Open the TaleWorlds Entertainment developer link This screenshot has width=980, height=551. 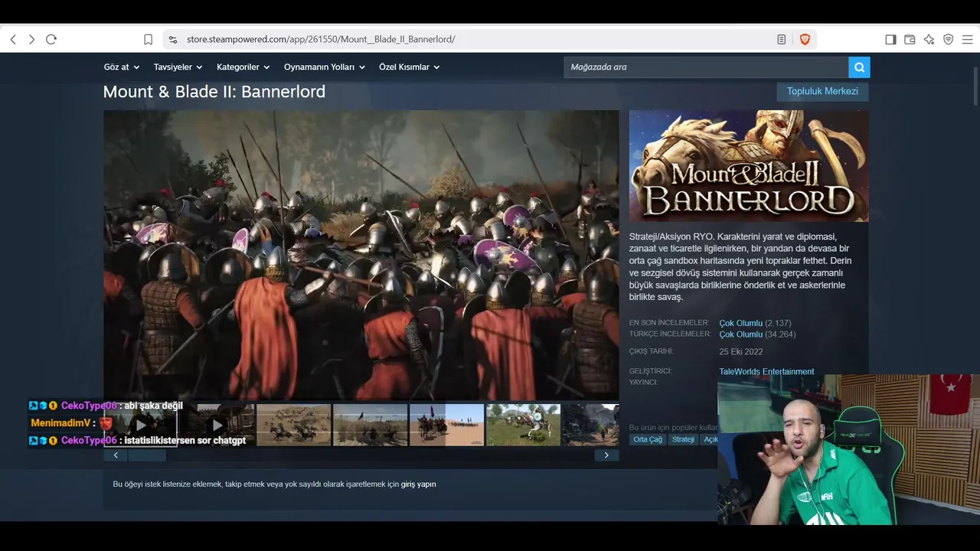point(766,372)
